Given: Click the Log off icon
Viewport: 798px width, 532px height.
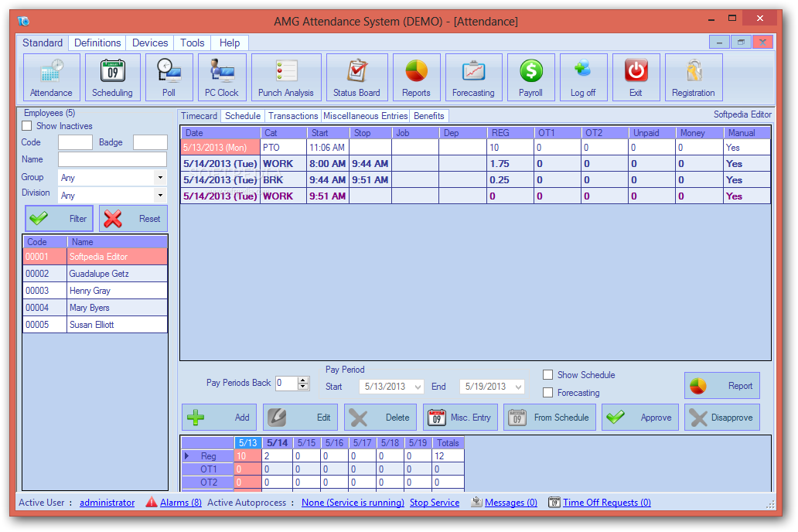Looking at the screenshot, I should pyautogui.click(x=583, y=77).
